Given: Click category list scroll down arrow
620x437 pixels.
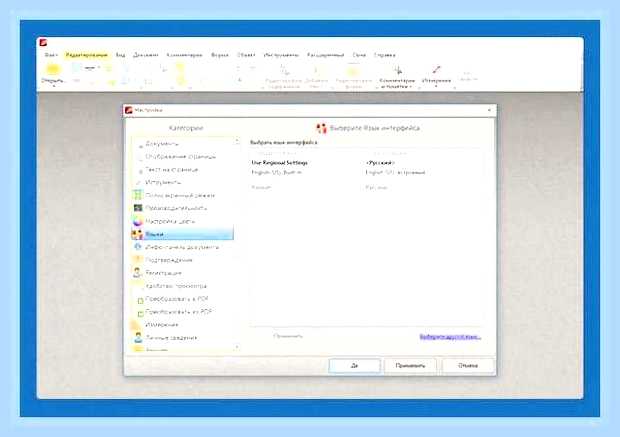Looking at the screenshot, I should pyautogui.click(x=237, y=347).
